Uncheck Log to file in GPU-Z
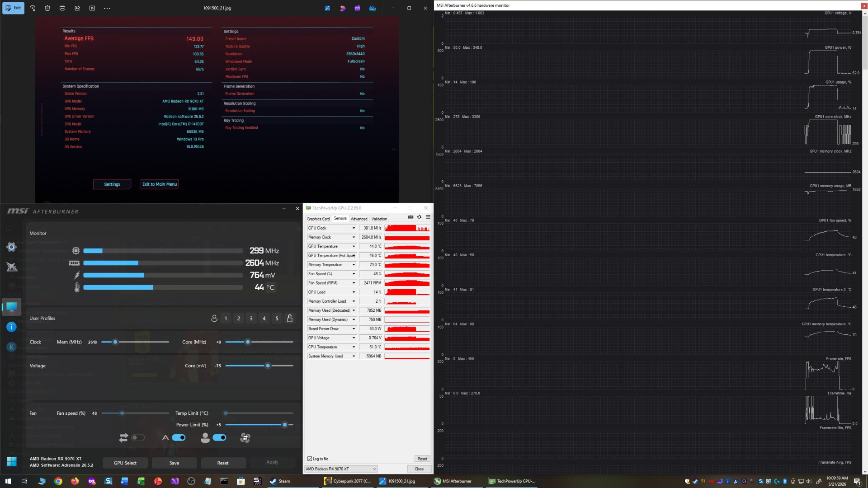Image resolution: width=868 pixels, height=488 pixels. click(310, 459)
